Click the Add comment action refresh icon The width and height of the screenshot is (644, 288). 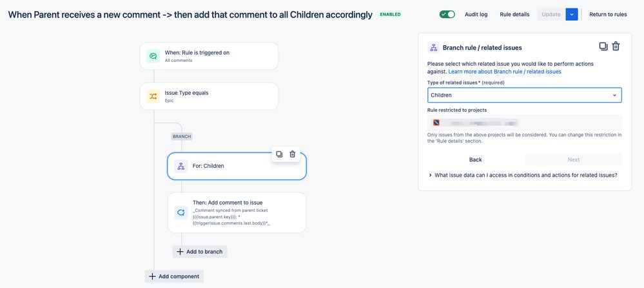point(181,212)
